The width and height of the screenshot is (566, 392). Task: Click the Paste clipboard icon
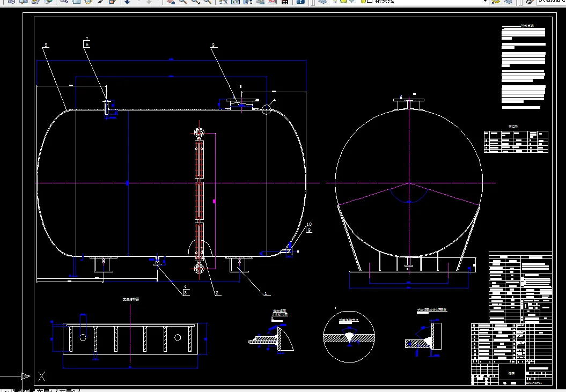88,2
